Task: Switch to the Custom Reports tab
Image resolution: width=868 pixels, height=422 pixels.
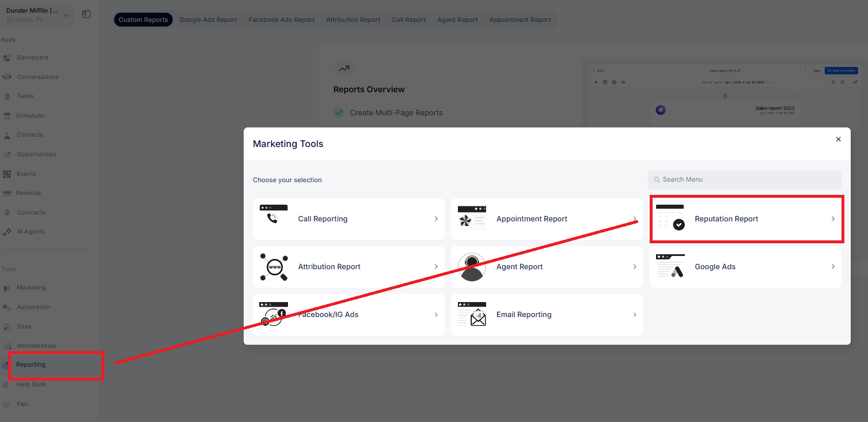Action: click(143, 20)
